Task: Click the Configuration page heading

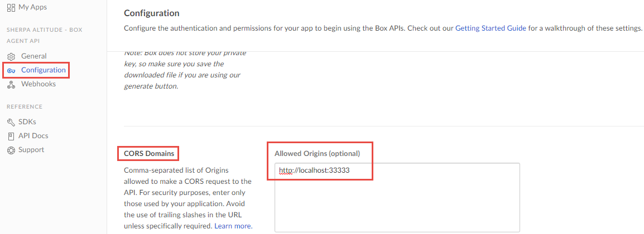Action: 152,13
